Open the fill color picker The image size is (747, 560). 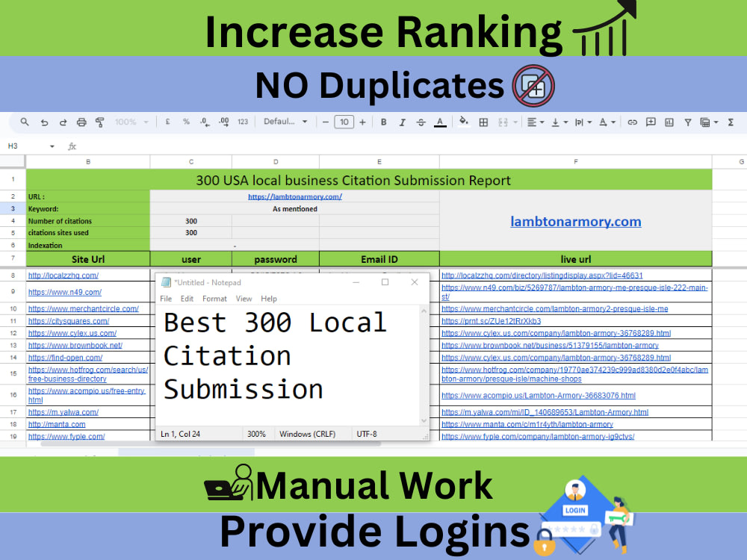coord(464,122)
